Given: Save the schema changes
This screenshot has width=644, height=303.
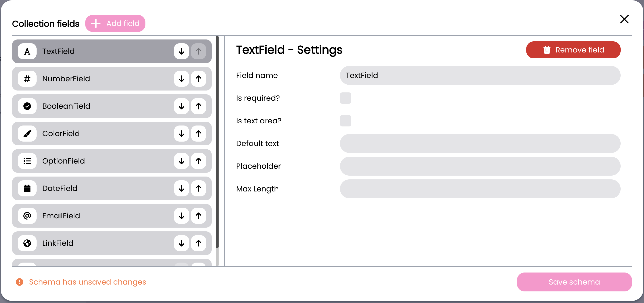Looking at the screenshot, I should pos(574,282).
